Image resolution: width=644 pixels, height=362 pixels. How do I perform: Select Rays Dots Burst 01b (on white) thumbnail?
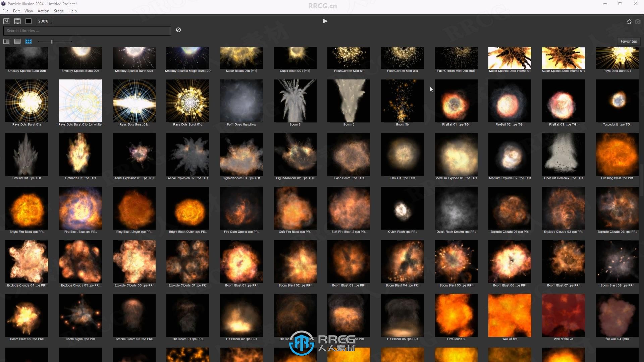pyautogui.click(x=80, y=101)
